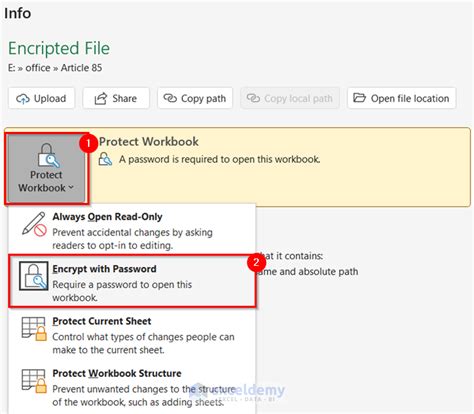Click the Copy path link icon

pos(170,98)
